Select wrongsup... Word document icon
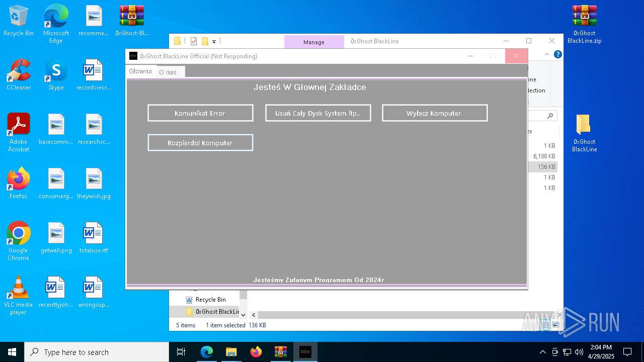Viewport: 644px width, 362px height. (x=94, y=292)
